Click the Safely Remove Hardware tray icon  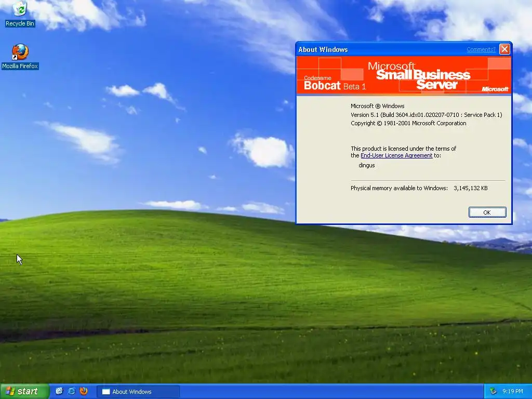pyautogui.click(x=493, y=392)
